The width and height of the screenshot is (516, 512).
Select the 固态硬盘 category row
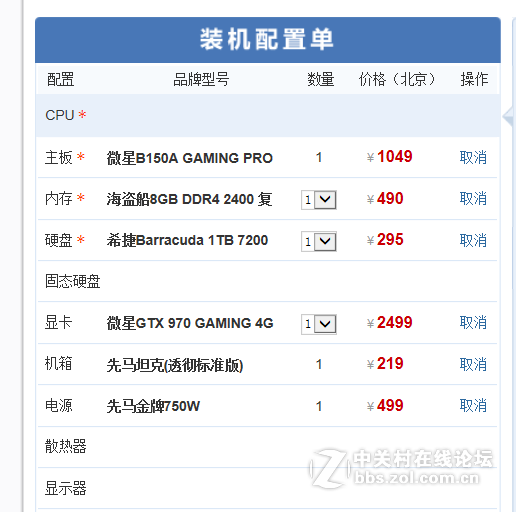267,281
